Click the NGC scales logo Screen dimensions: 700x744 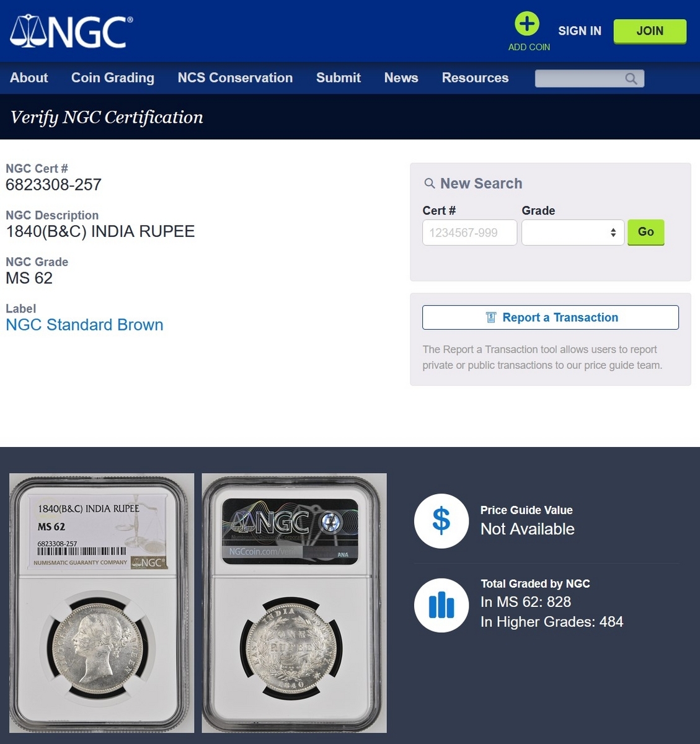click(x=71, y=32)
